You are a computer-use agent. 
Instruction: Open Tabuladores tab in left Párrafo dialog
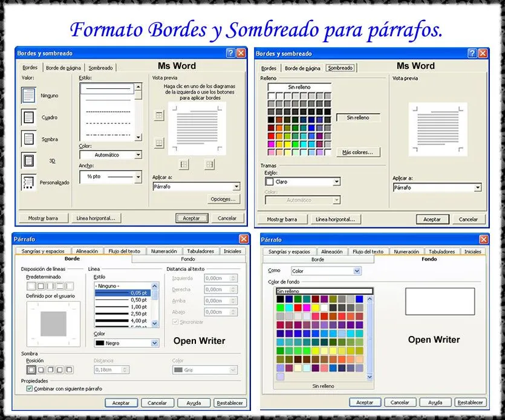tap(200, 251)
